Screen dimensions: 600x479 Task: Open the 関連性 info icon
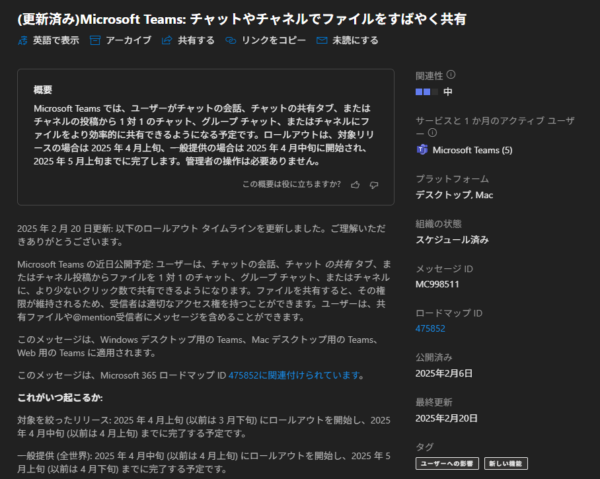(x=451, y=75)
